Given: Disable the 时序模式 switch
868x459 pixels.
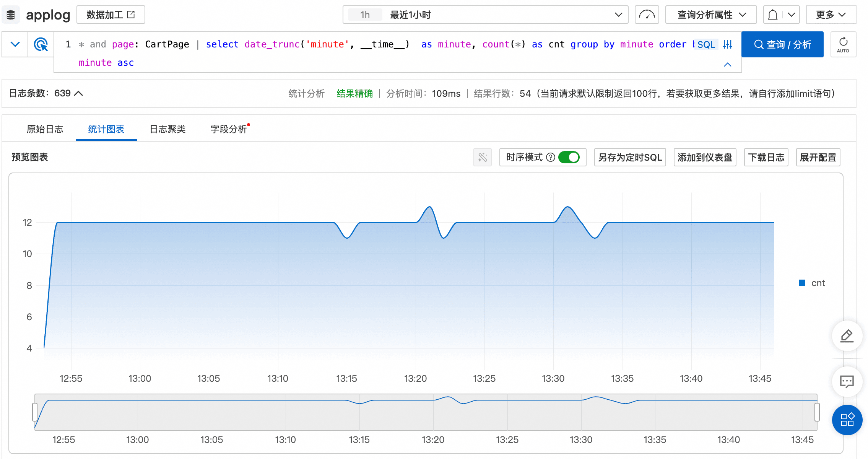Looking at the screenshot, I should tap(569, 157).
